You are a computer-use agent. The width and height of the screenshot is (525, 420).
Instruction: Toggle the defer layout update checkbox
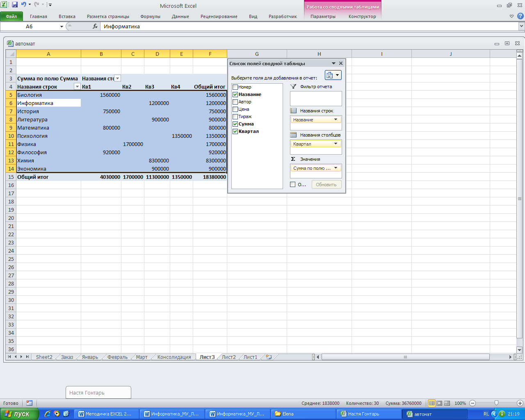[292, 185]
